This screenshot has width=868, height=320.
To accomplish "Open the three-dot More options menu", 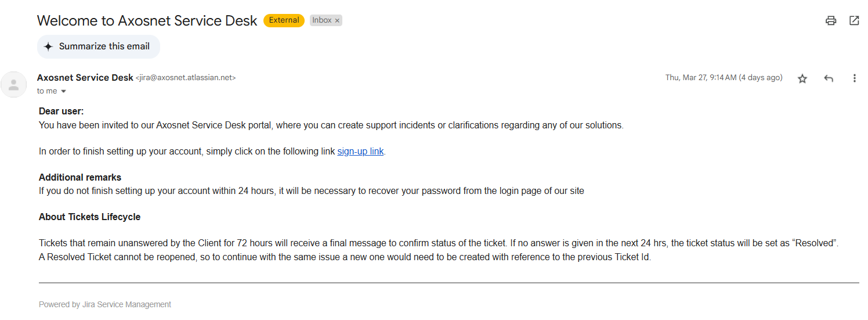I will click(854, 78).
